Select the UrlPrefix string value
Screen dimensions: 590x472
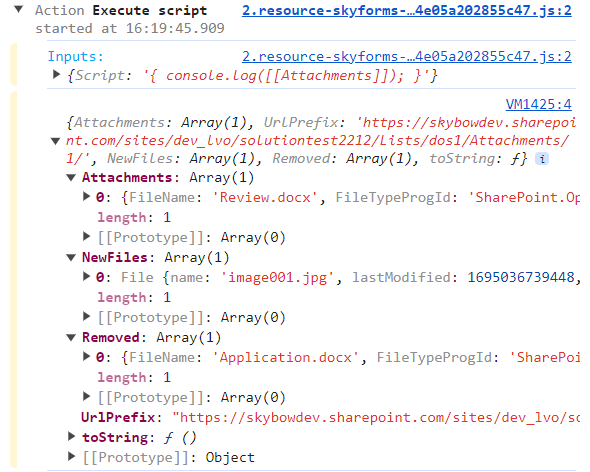point(376,417)
